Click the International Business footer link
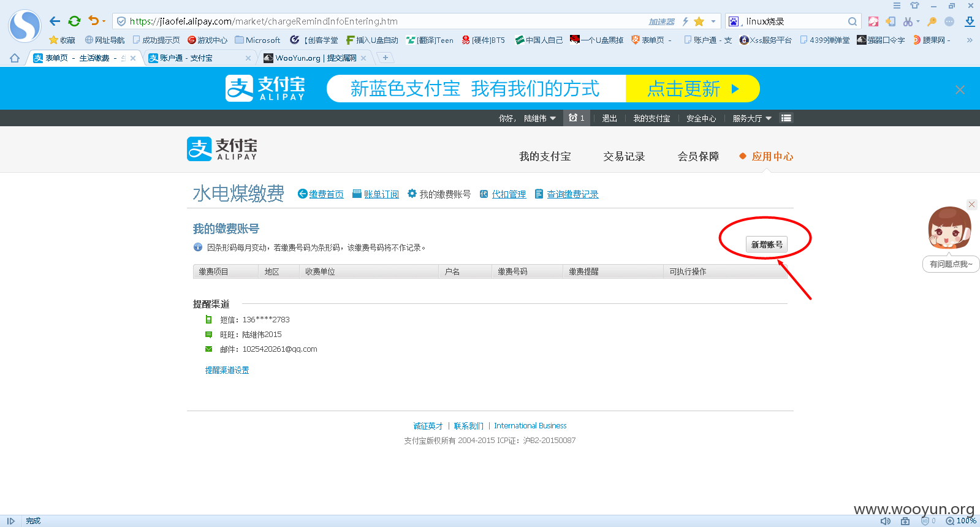Image resolution: width=980 pixels, height=527 pixels. click(x=530, y=426)
